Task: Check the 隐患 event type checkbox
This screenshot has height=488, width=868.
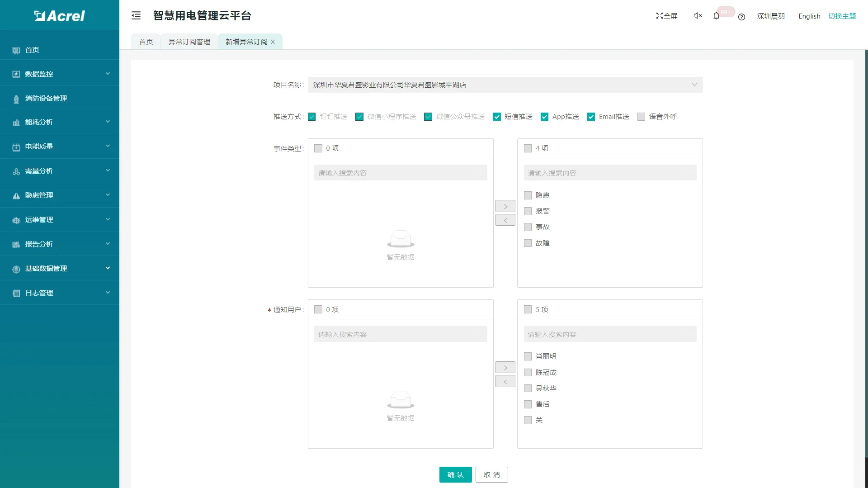Action: (x=527, y=195)
